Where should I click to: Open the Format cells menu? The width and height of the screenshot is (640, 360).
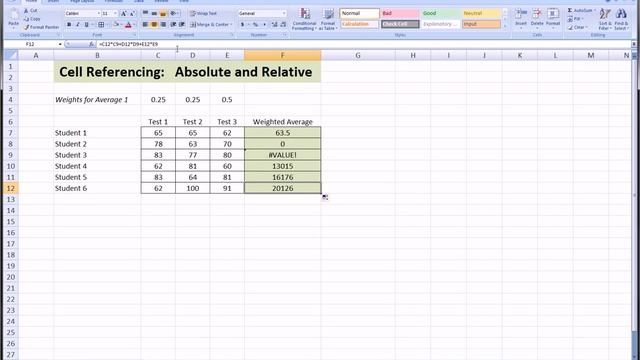(553, 18)
